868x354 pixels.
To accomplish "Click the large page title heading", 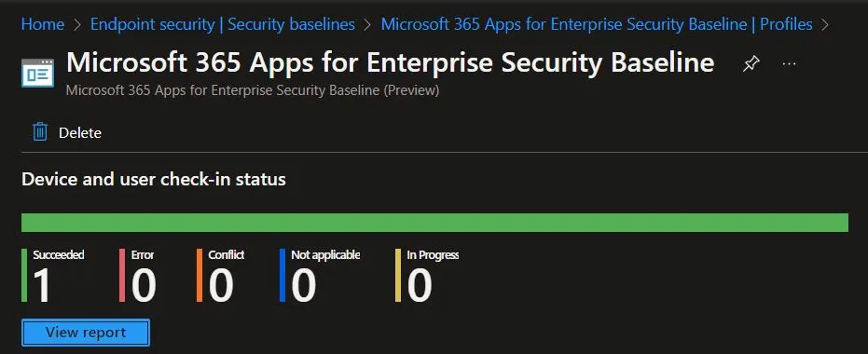I will [391, 63].
